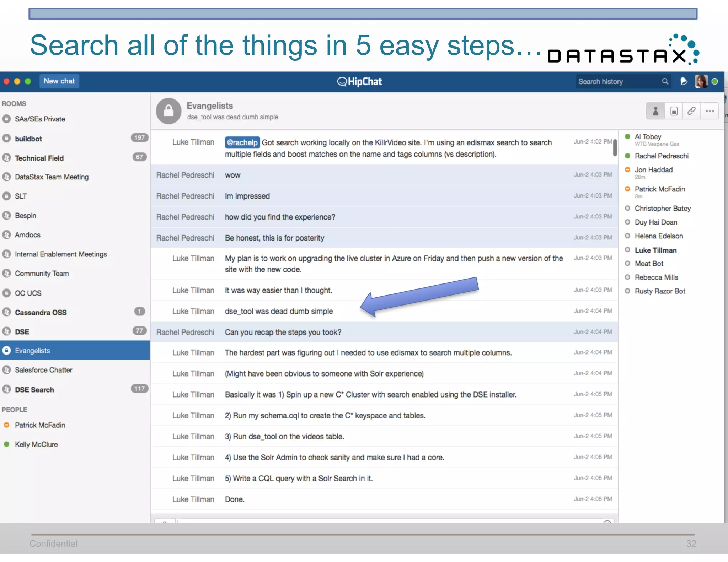Show the room files panel icon
The width and height of the screenshot is (728, 562).
(674, 111)
